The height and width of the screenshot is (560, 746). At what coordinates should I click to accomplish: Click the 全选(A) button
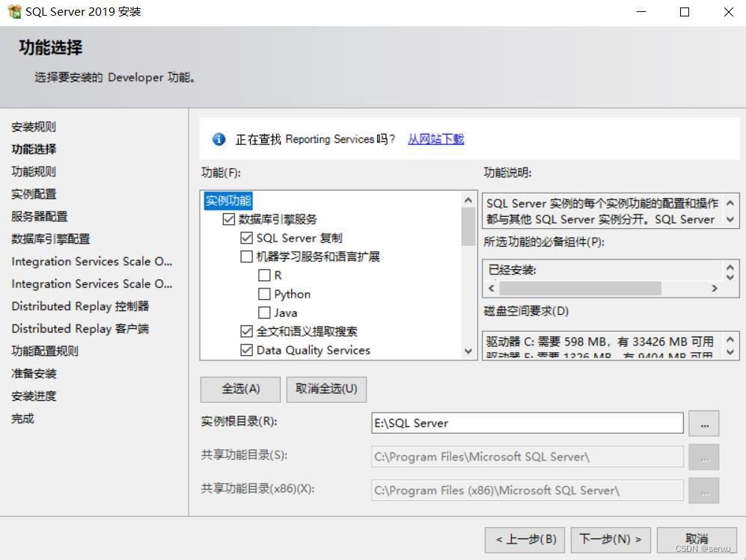click(x=241, y=390)
